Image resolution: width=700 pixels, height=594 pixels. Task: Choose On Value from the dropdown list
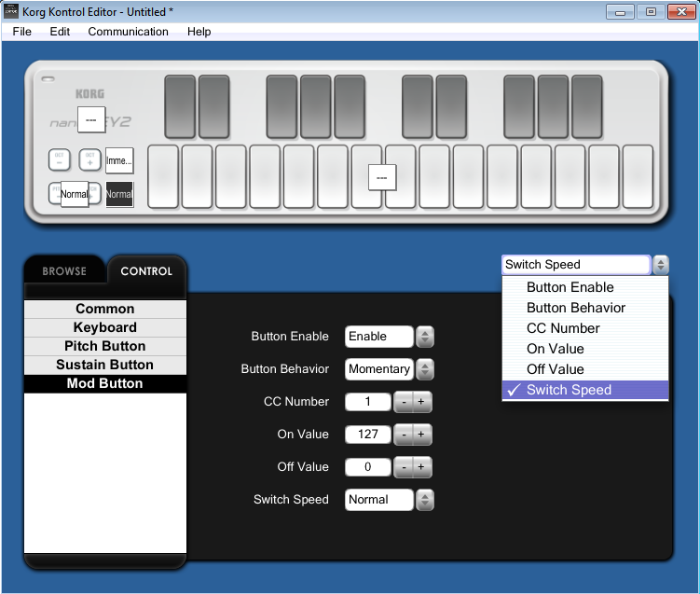(x=585, y=349)
